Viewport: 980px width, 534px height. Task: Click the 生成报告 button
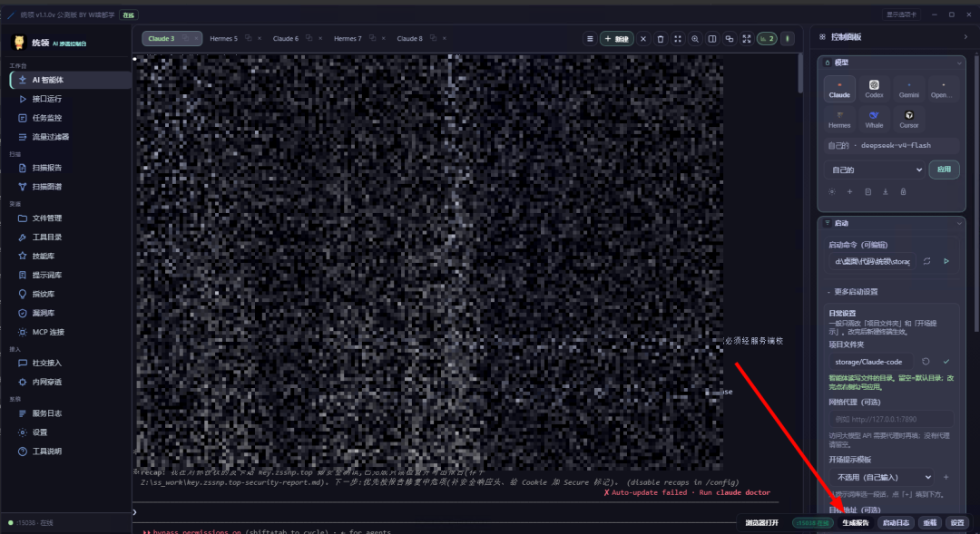click(x=856, y=523)
